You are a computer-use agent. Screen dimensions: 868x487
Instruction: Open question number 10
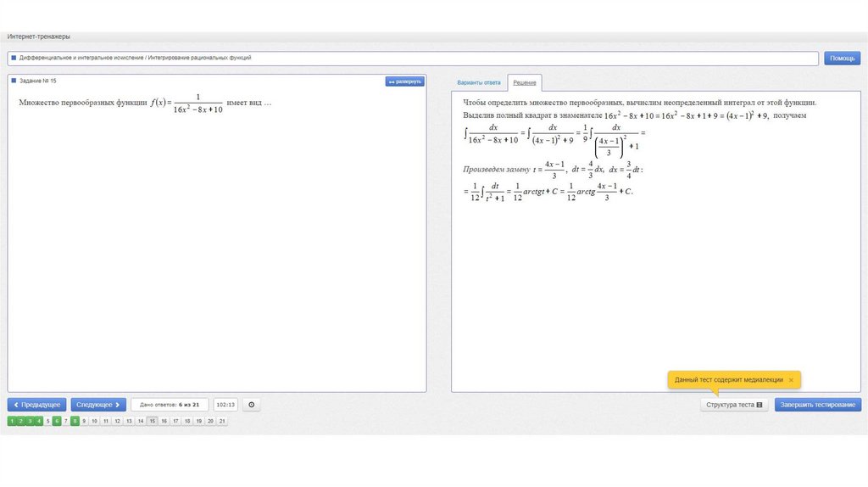point(95,421)
